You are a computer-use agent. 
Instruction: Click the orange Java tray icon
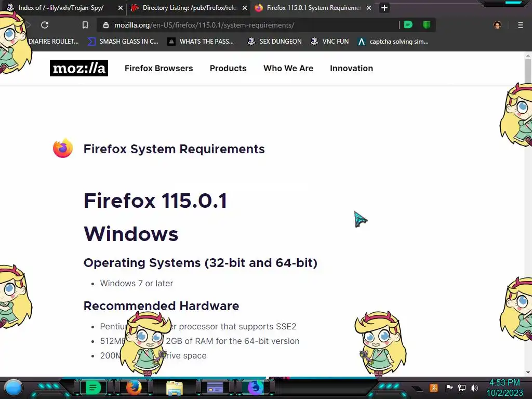tap(434, 388)
